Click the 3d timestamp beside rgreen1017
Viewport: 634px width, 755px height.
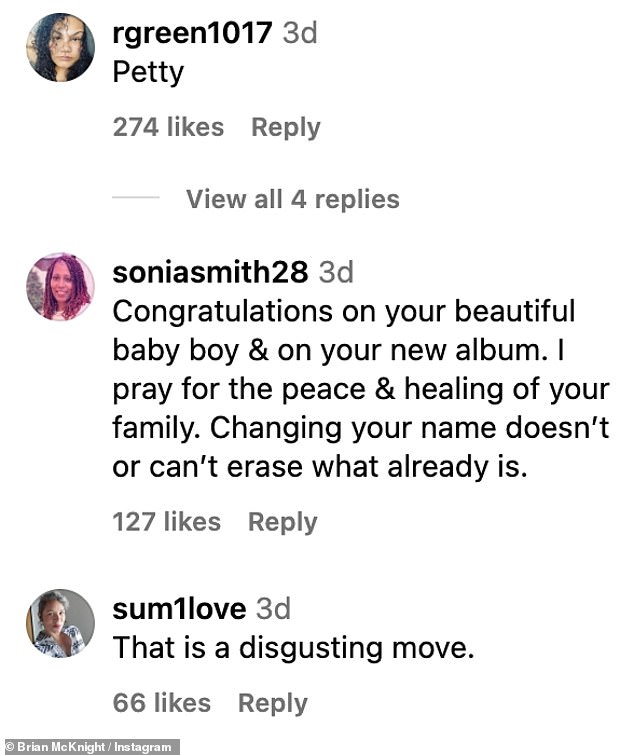pos(300,33)
